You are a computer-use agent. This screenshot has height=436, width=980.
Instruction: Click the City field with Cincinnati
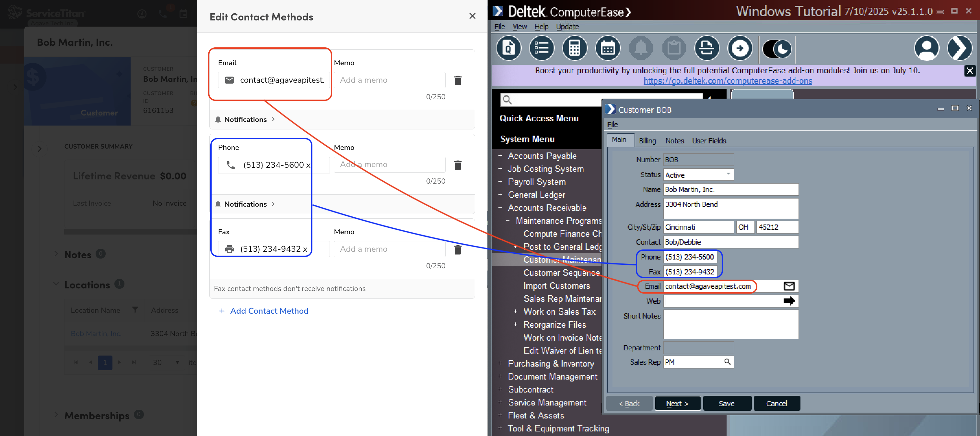(698, 227)
